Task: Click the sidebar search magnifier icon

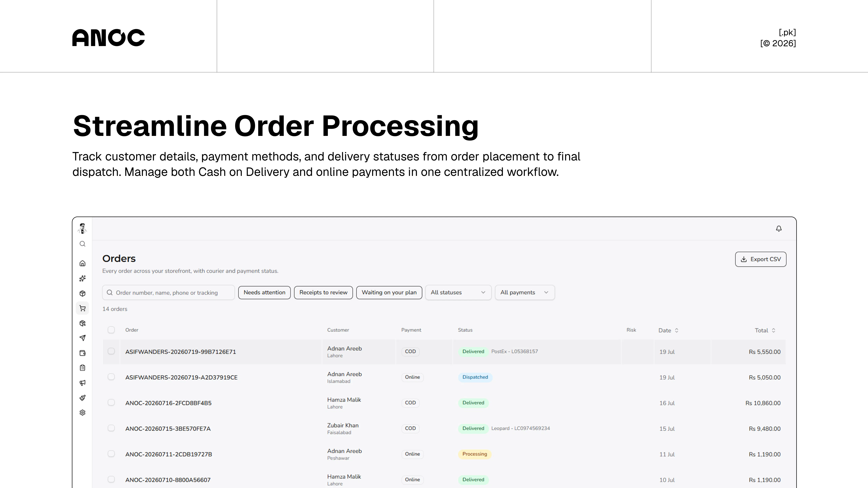Action: (83, 244)
